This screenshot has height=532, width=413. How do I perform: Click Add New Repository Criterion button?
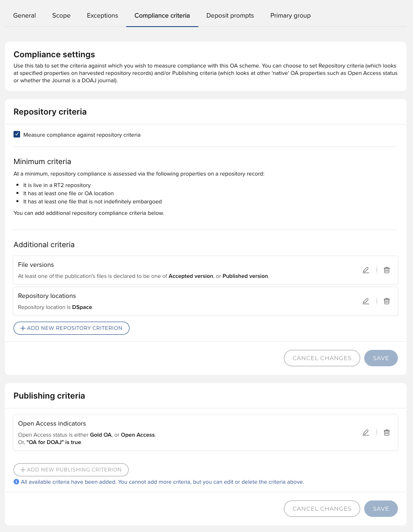(x=71, y=328)
